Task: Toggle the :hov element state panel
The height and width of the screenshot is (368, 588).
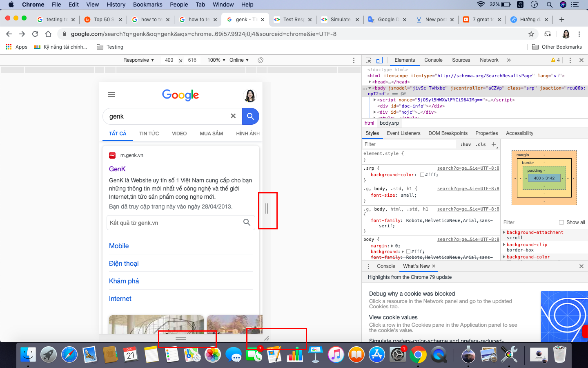Action: 465,144
